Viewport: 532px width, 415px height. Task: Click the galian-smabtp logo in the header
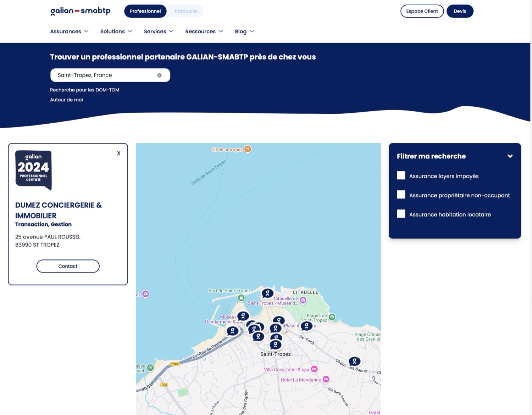[x=80, y=11]
